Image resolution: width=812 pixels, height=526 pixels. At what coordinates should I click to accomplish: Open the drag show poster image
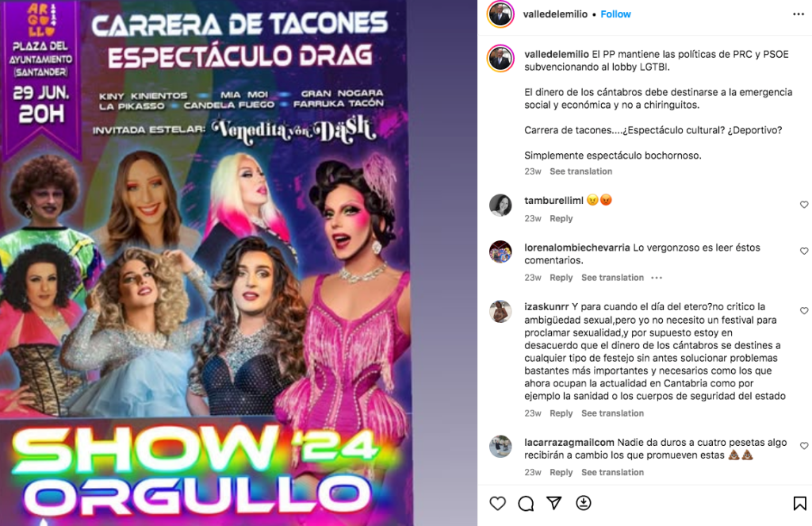[207, 263]
